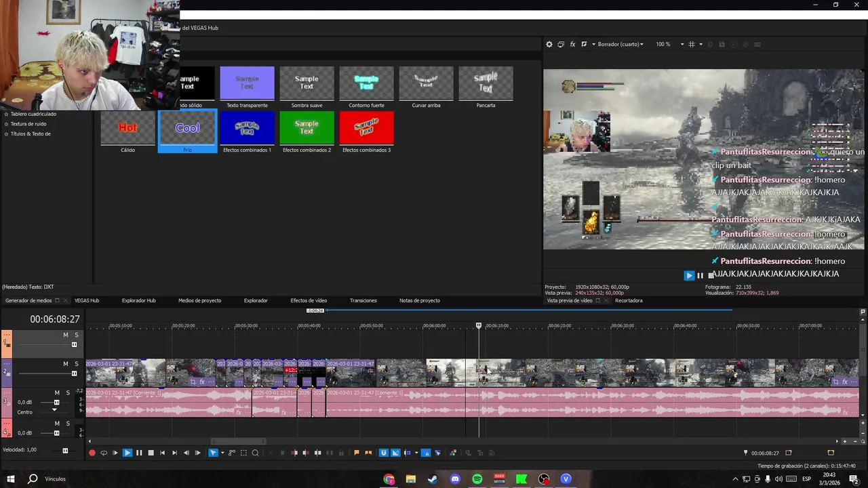Open Steam from the Windows taskbar
Image resolution: width=868 pixels, height=488 pixels.
point(433,479)
